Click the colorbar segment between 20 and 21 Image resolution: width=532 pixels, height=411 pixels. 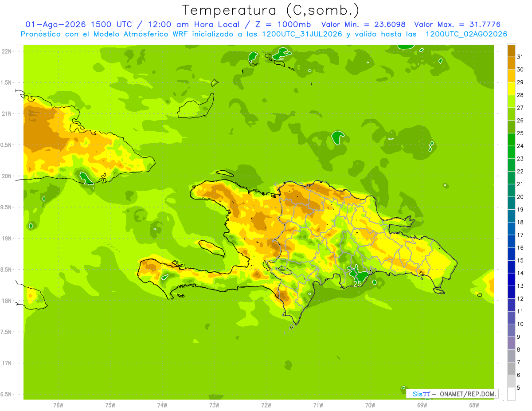pyautogui.click(x=511, y=191)
